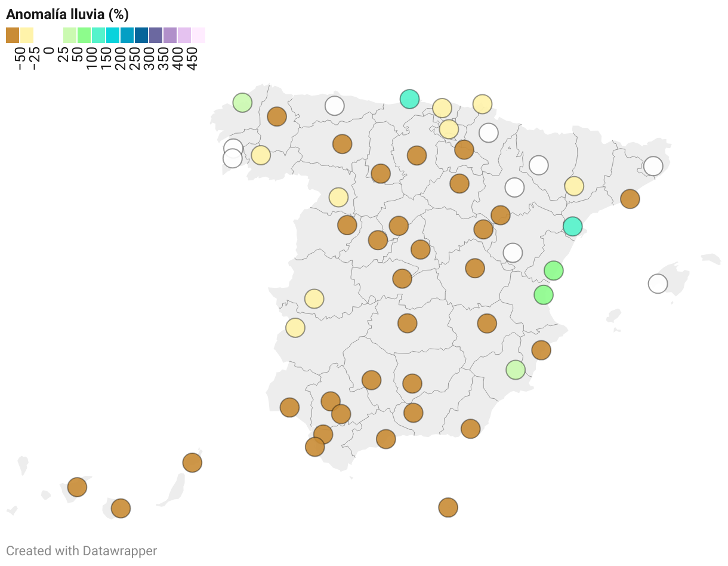Click the pale yellow −25 legend swatch
The width and height of the screenshot is (728, 566).
pos(27,35)
